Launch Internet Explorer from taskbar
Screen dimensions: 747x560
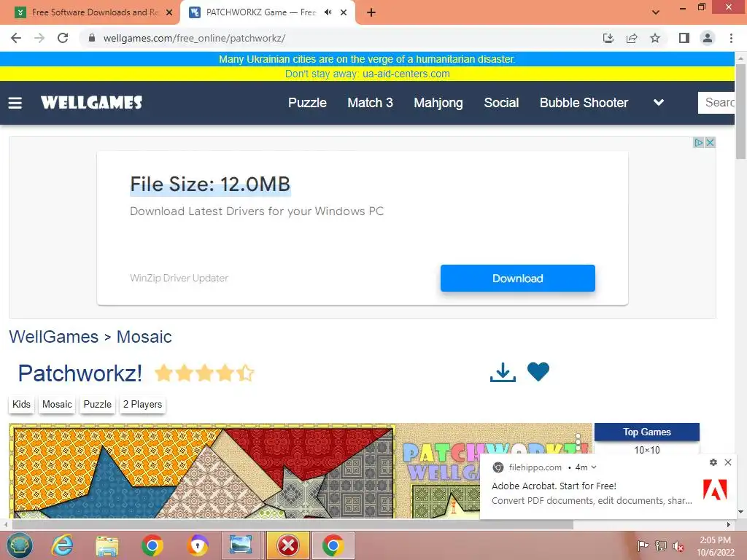(63, 545)
